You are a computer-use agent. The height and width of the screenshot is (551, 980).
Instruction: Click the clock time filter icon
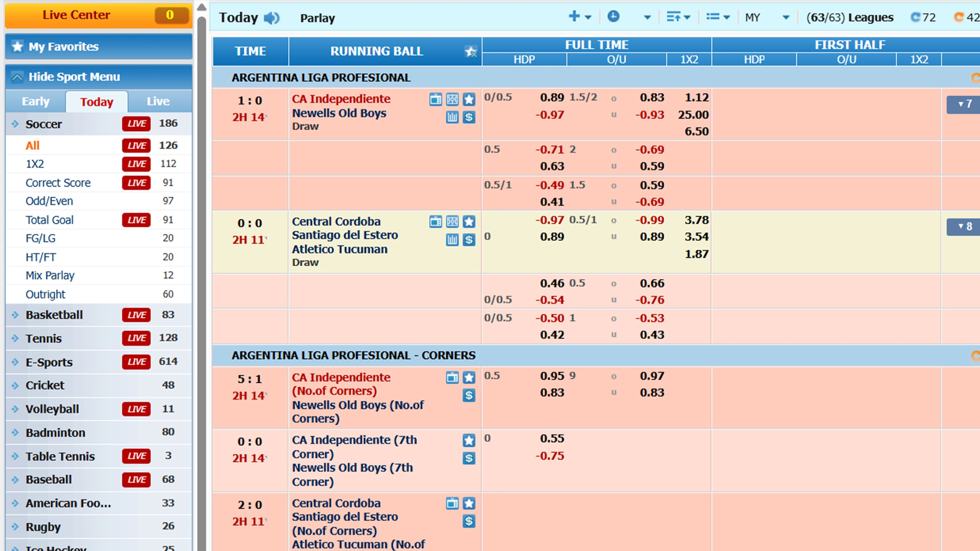pyautogui.click(x=613, y=17)
